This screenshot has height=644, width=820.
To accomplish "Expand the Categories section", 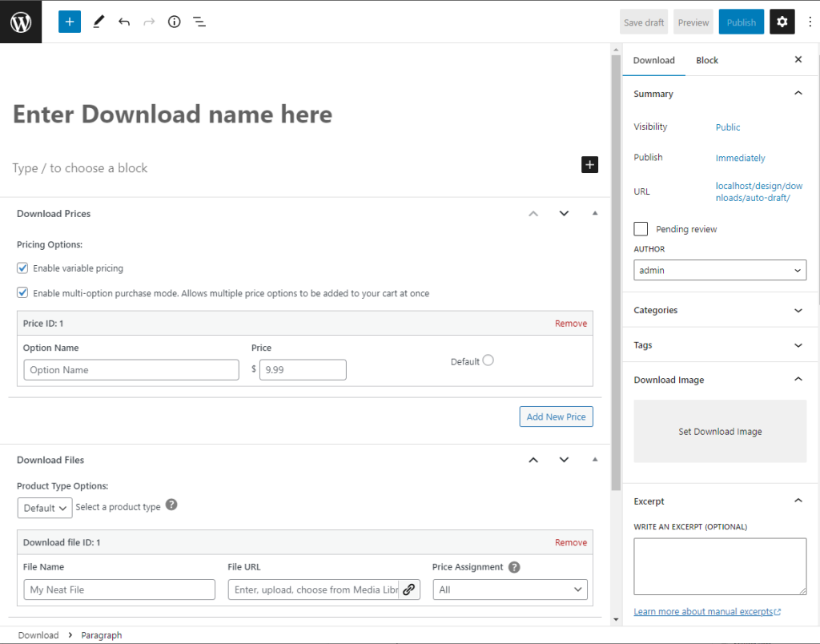I will [798, 310].
